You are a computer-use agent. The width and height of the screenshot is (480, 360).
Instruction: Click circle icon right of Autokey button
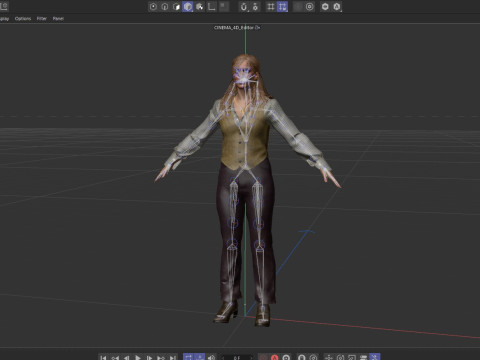click(286, 358)
